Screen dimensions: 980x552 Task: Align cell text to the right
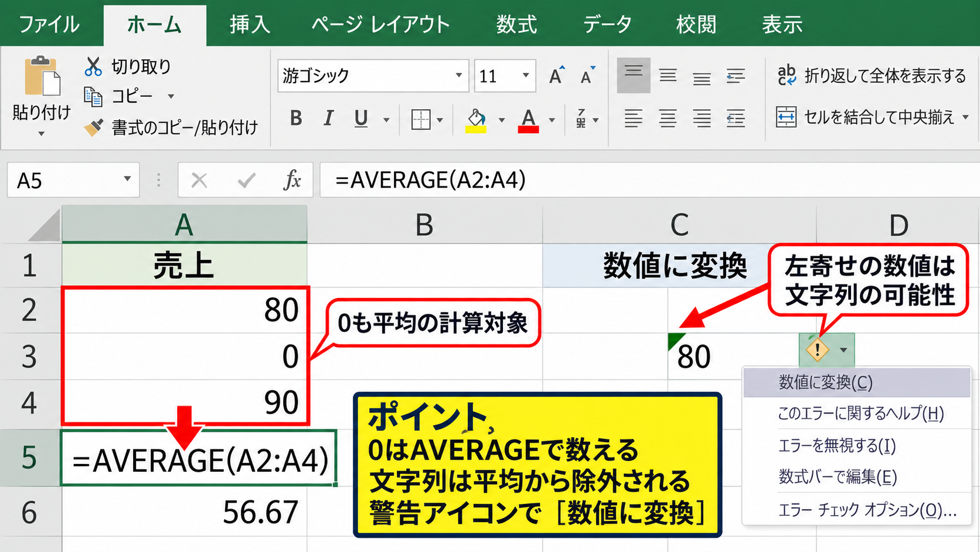702,118
